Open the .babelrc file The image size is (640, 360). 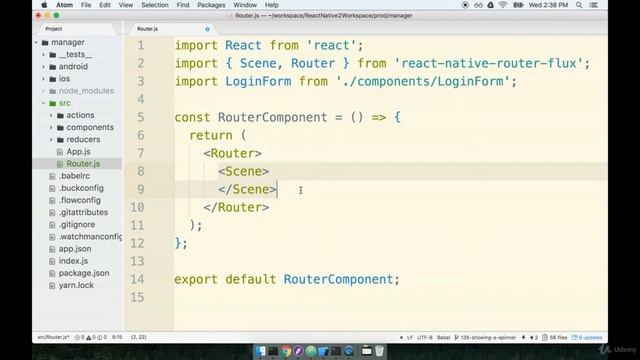coord(74,176)
